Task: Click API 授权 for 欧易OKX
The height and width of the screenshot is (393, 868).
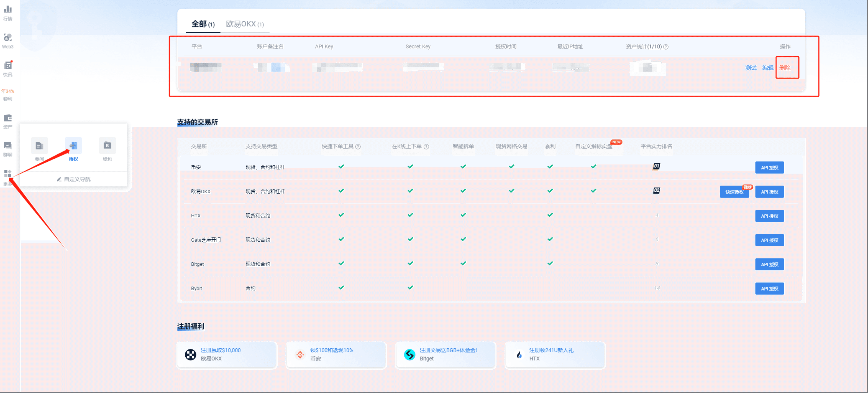Action: [x=770, y=192]
